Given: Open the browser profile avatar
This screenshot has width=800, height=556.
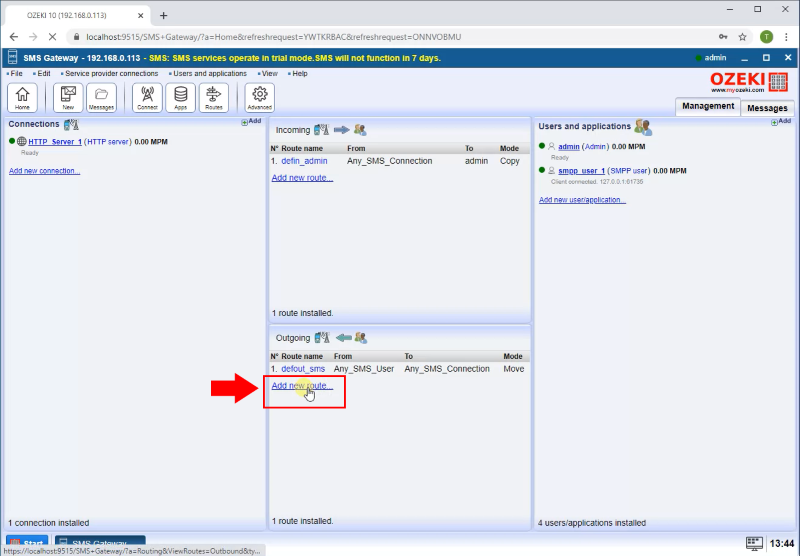Looking at the screenshot, I should coord(766,37).
